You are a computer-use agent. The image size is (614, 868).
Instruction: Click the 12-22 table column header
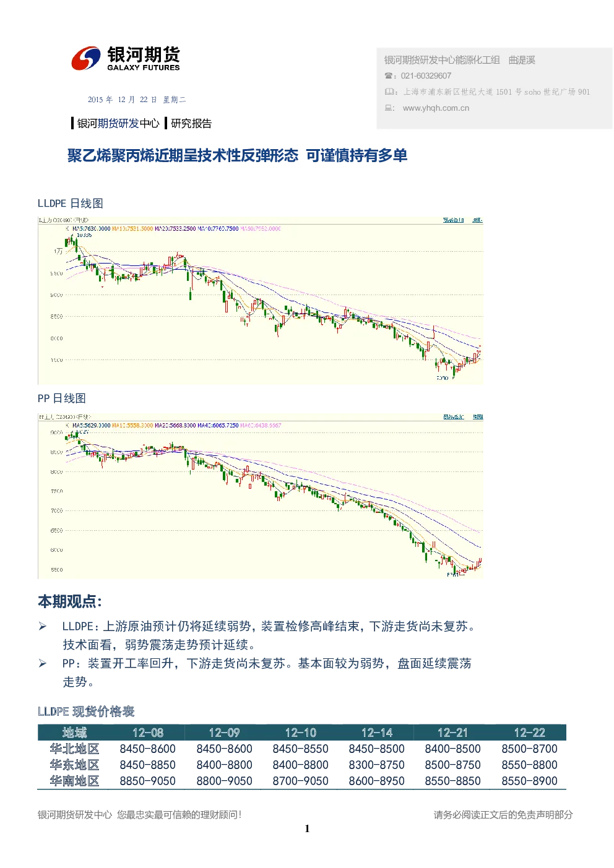coord(529,733)
